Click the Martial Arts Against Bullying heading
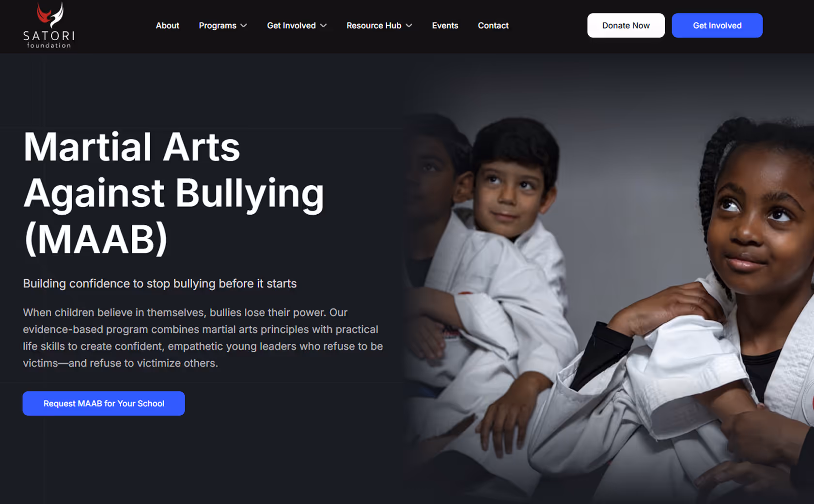814x504 pixels. (x=173, y=193)
